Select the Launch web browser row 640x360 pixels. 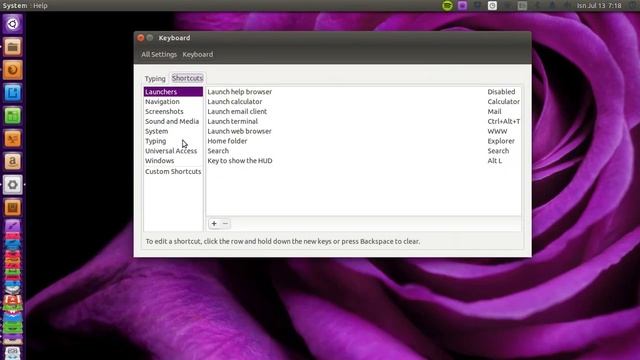363,131
